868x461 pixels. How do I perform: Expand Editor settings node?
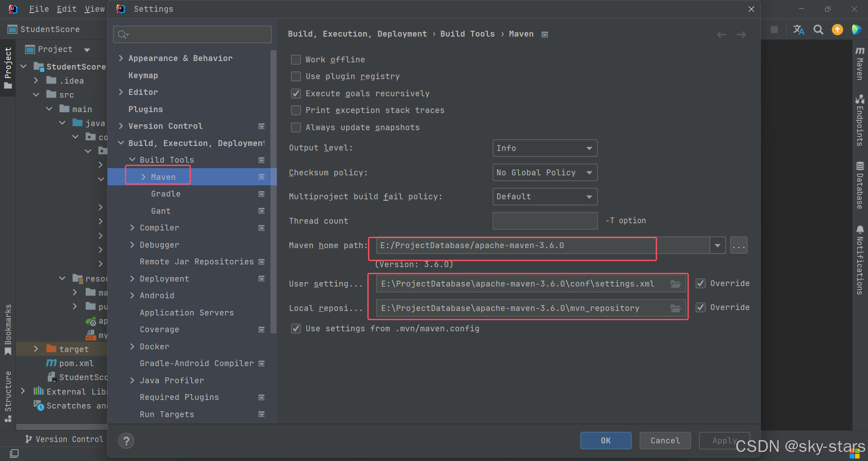point(121,92)
